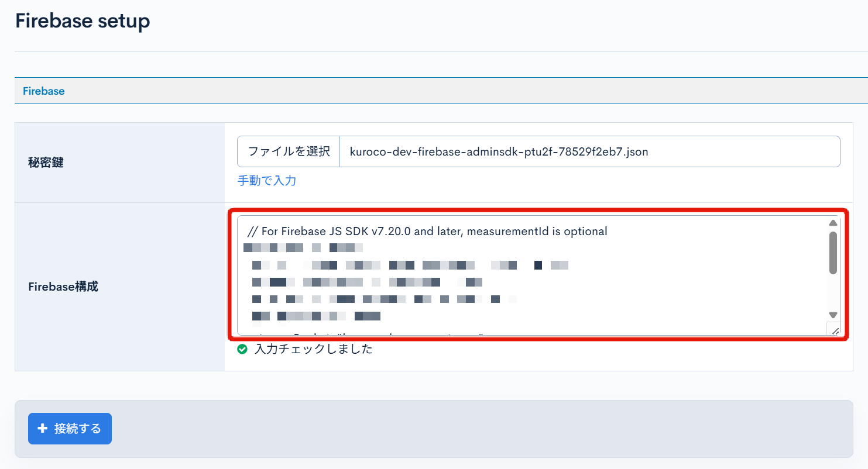The image size is (868, 469).
Task: Open manual entry via 手動で入力 link
Action: pos(266,181)
